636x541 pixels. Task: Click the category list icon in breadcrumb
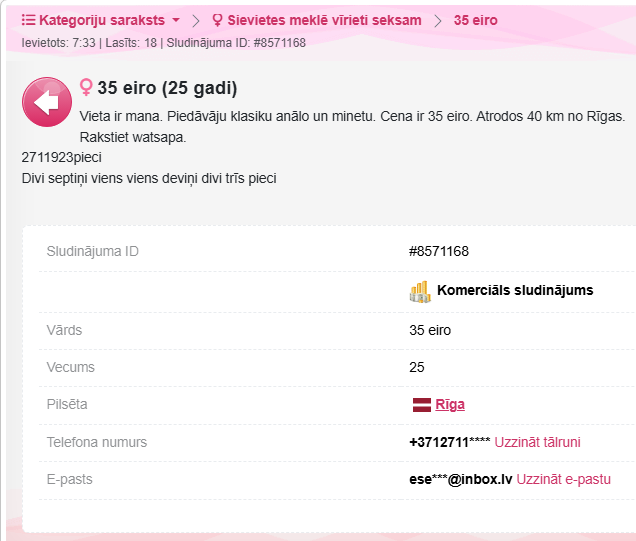28,20
